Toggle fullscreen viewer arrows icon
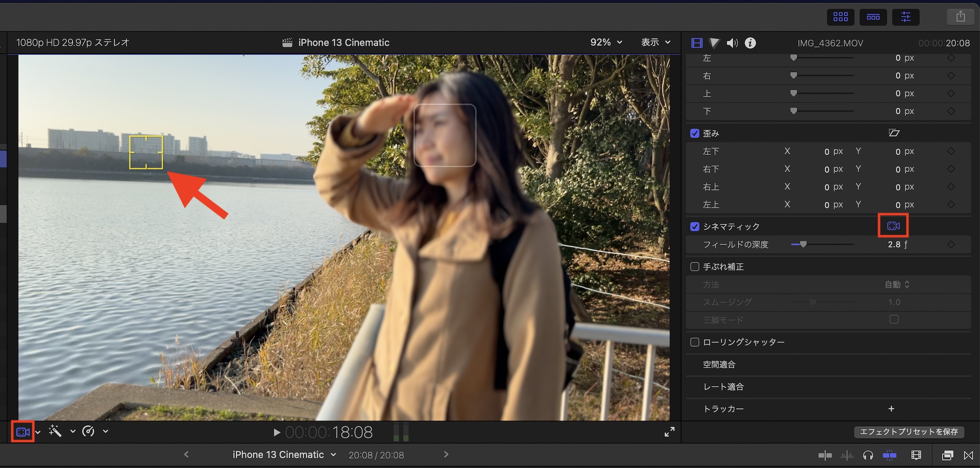Viewport: 980px width, 468px height. [x=669, y=432]
